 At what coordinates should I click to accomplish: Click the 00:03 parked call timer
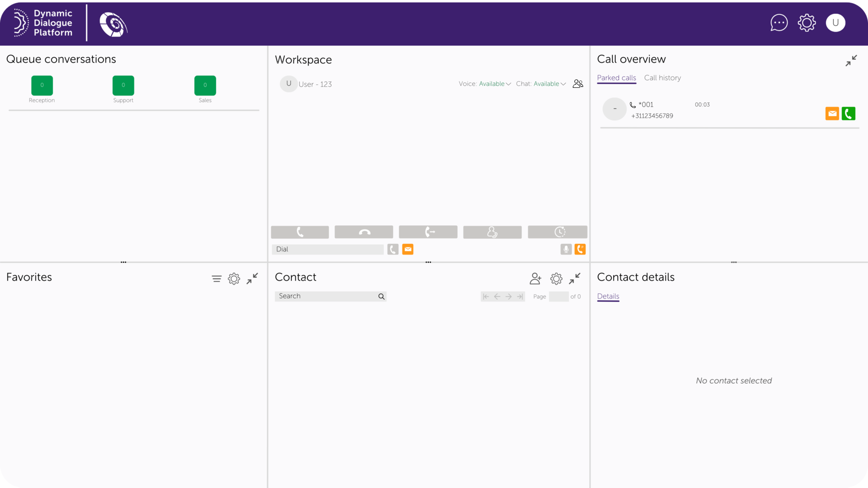(x=702, y=105)
